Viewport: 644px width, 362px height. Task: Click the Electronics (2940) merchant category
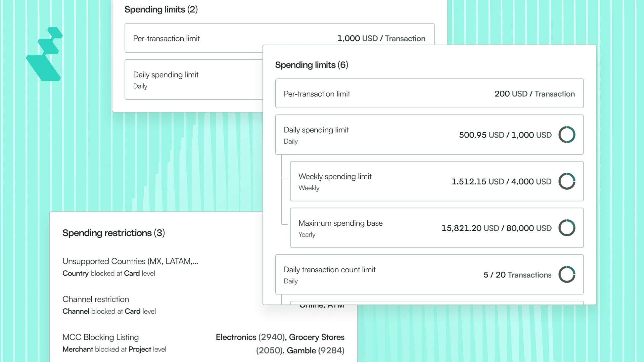pyautogui.click(x=251, y=337)
